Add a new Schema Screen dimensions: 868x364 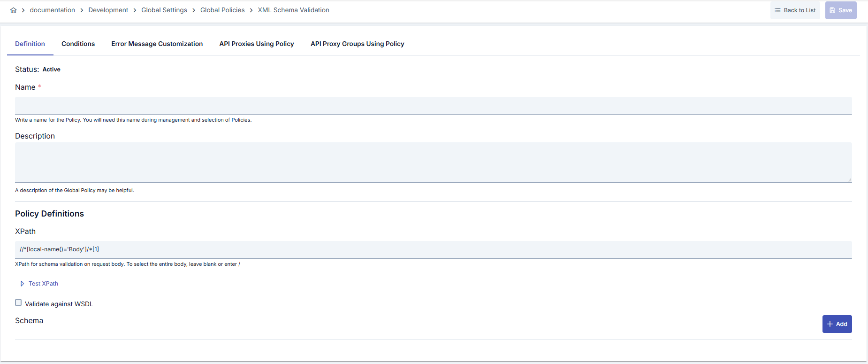[837, 324]
